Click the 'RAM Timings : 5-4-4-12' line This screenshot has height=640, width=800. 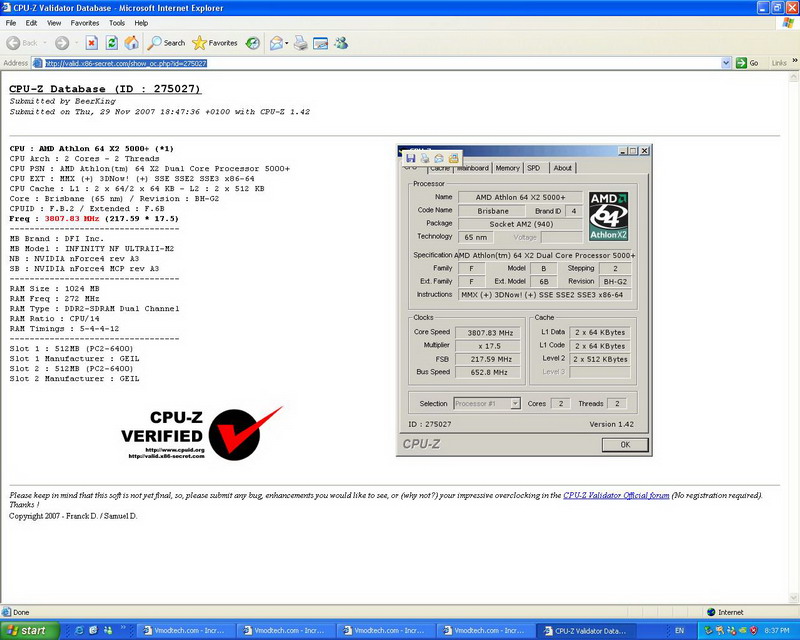click(x=64, y=329)
